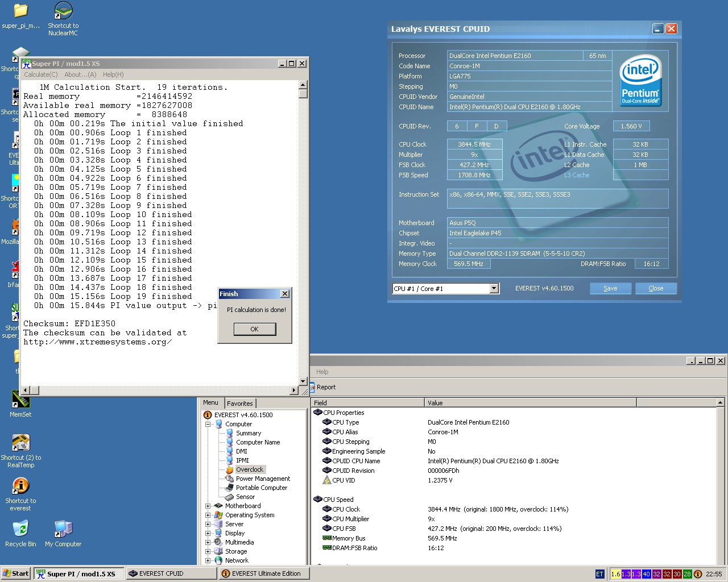Image resolution: width=728 pixels, height=582 pixels.
Task: Expand the Motherboard tree node
Action: 208,506
